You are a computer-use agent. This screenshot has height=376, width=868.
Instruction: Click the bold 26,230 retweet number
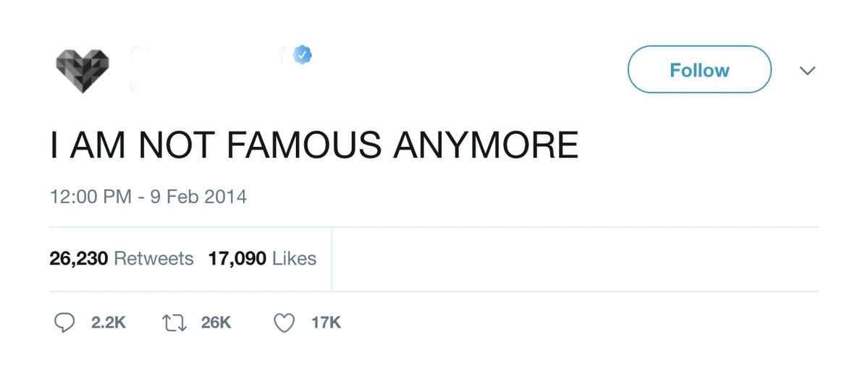(78, 258)
